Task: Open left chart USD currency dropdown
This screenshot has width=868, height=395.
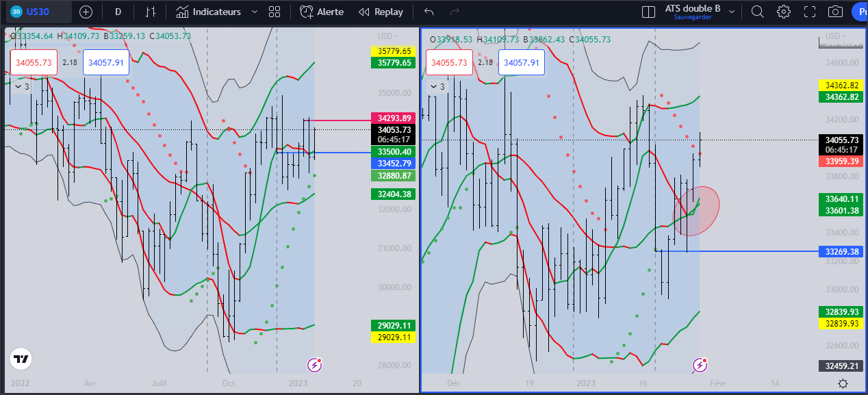Action: click(x=389, y=36)
